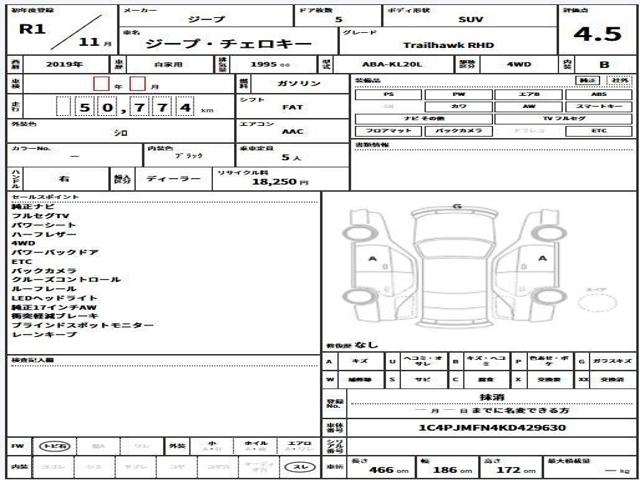Click sales point ブラインドスポットモニター

click(83, 326)
